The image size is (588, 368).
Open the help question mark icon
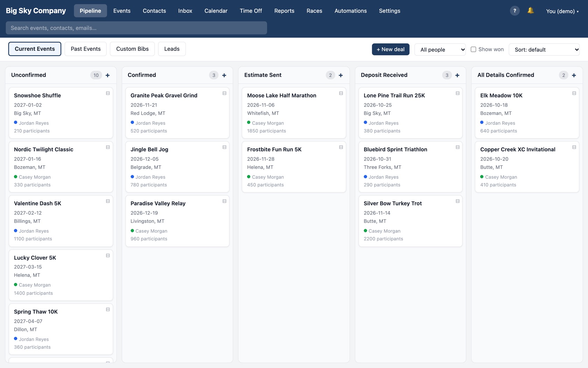[514, 11]
